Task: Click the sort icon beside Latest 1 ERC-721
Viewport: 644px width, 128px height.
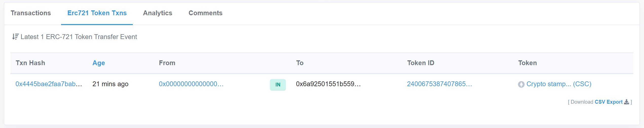Action: [15, 37]
